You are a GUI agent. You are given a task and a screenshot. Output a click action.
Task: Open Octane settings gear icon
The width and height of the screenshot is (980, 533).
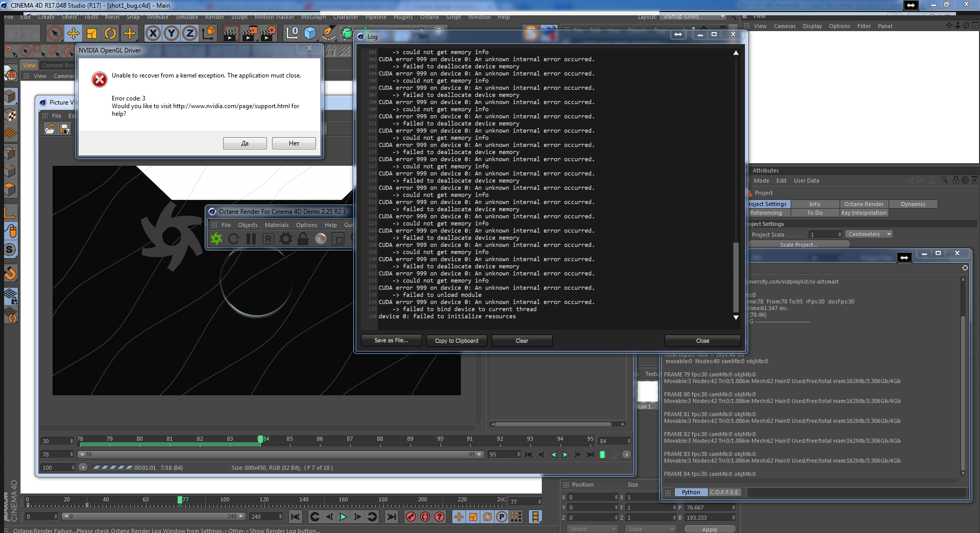tap(286, 239)
